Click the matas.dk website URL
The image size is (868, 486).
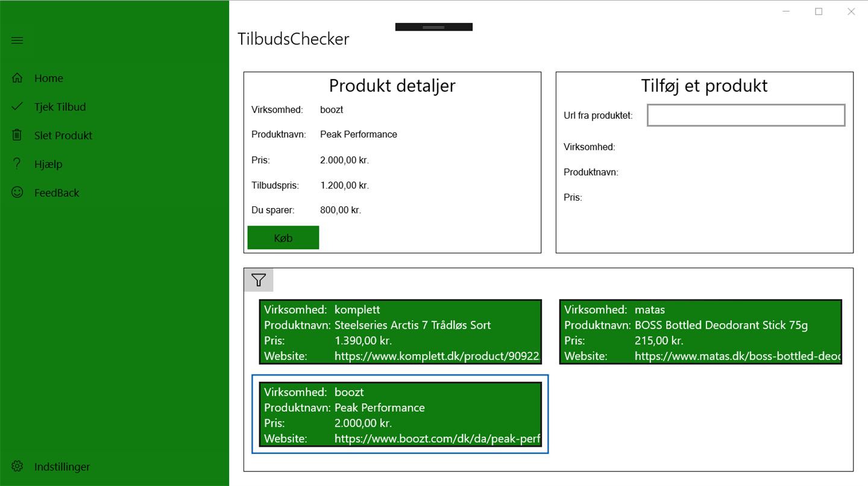coord(737,356)
